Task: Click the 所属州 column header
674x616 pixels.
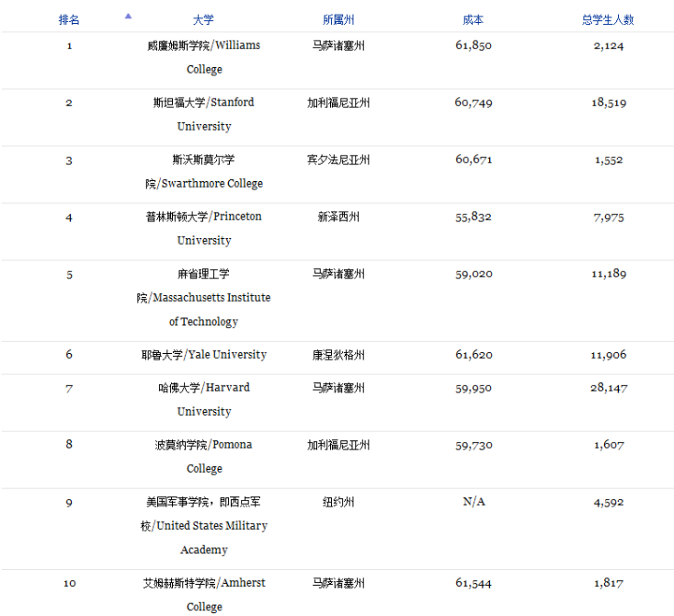Action: (338, 19)
